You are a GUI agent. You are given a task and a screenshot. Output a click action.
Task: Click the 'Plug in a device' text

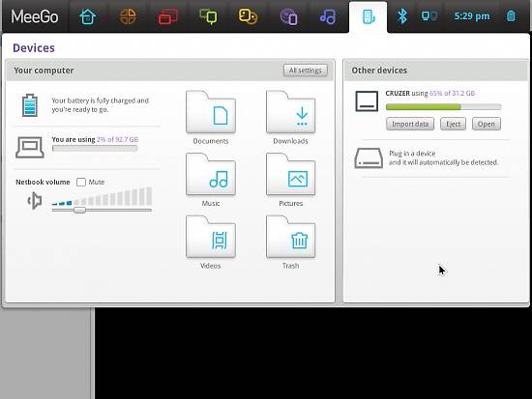pos(412,154)
